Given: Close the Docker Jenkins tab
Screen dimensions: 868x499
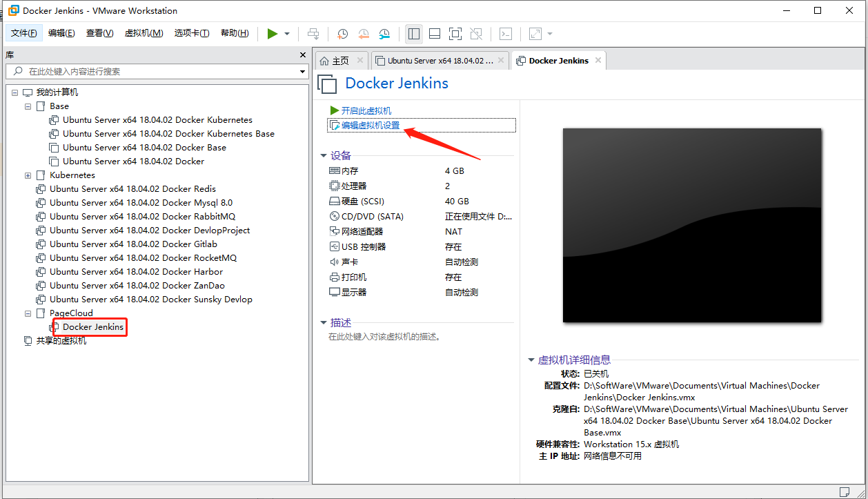Looking at the screenshot, I should [598, 61].
